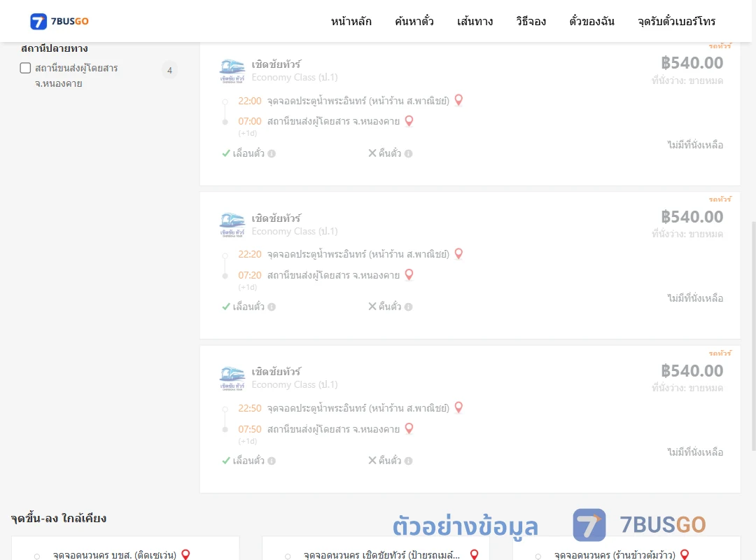Open map pin for ร้านข้าวต้มว้าว stop
Viewport: 756px width, 560px height.
point(685,554)
